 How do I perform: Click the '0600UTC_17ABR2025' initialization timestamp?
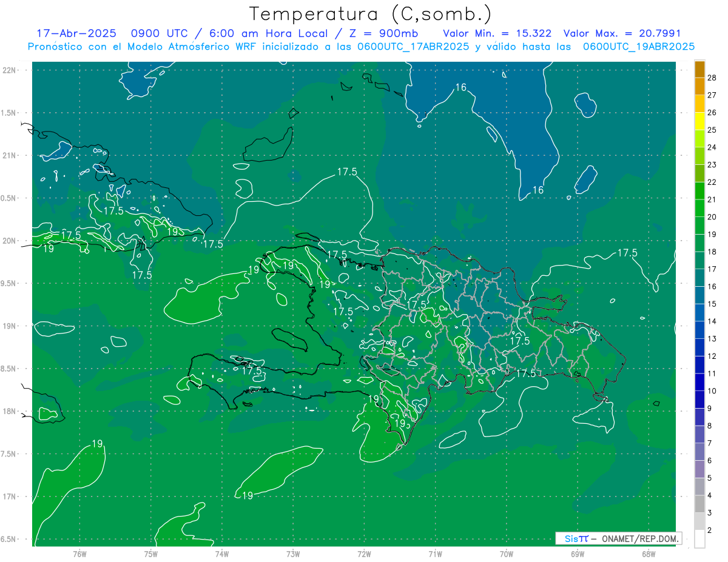[413, 47]
